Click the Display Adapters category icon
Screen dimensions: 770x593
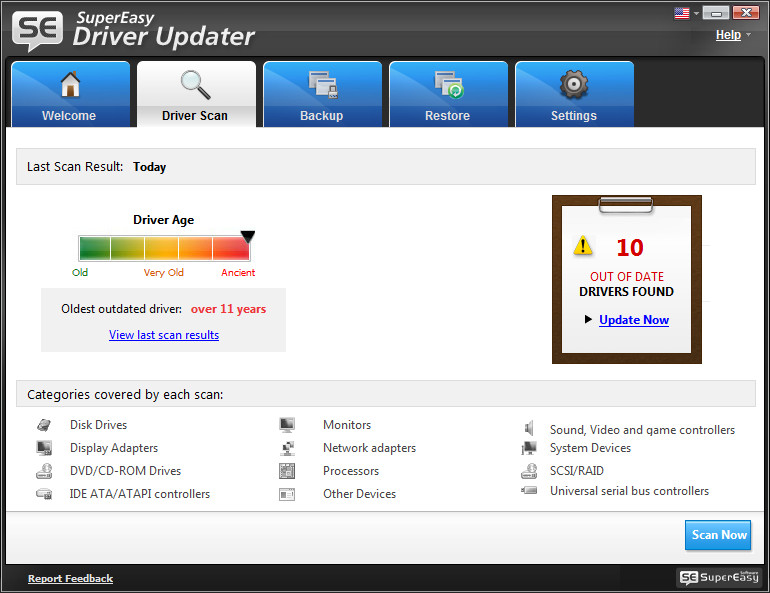44,448
